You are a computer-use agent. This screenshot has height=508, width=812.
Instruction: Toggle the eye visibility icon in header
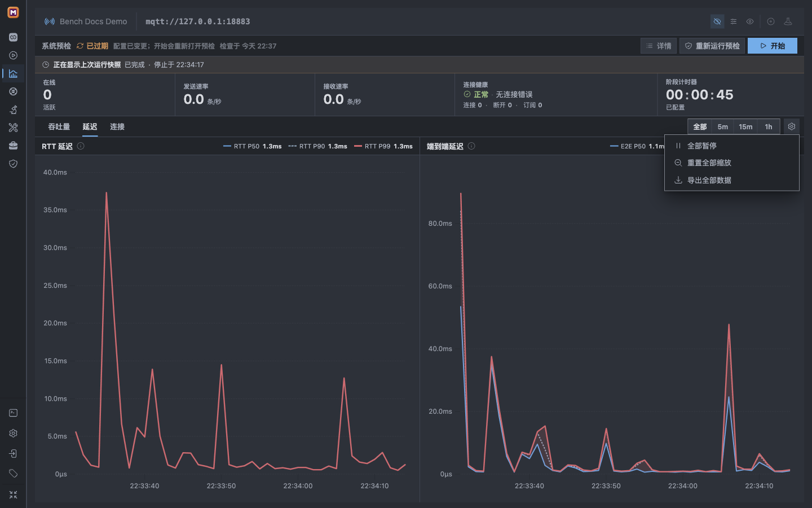pyautogui.click(x=750, y=21)
